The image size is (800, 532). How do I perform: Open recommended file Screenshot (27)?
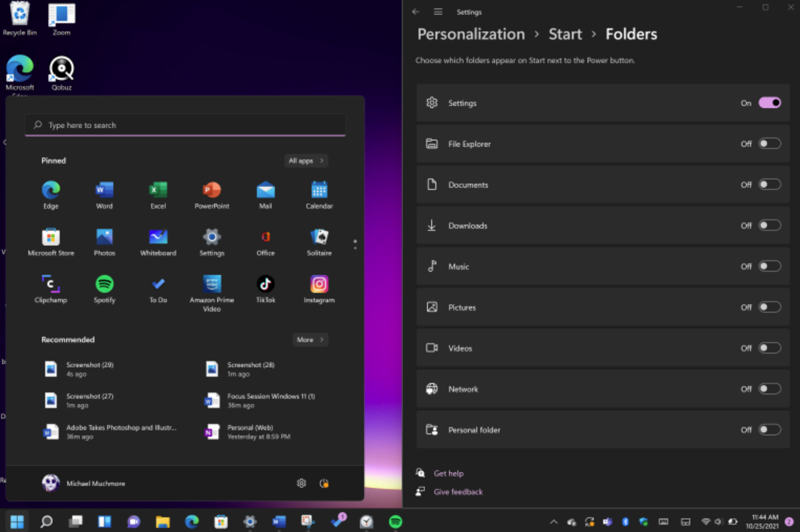80,401
